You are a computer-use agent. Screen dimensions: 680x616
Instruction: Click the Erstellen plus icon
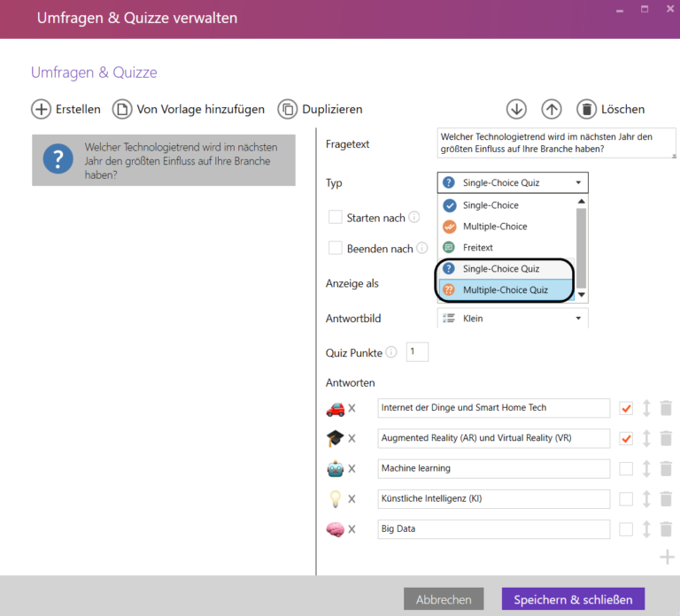(x=41, y=109)
